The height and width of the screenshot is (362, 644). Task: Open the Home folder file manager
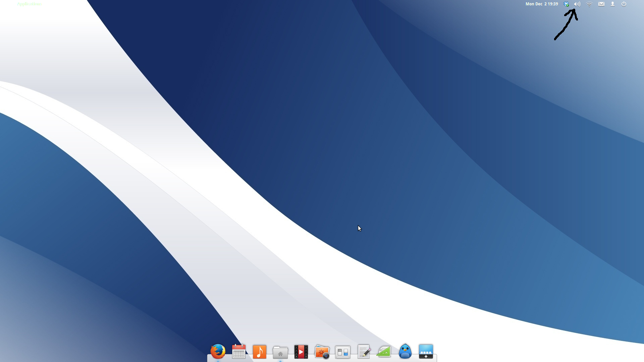[x=280, y=352]
